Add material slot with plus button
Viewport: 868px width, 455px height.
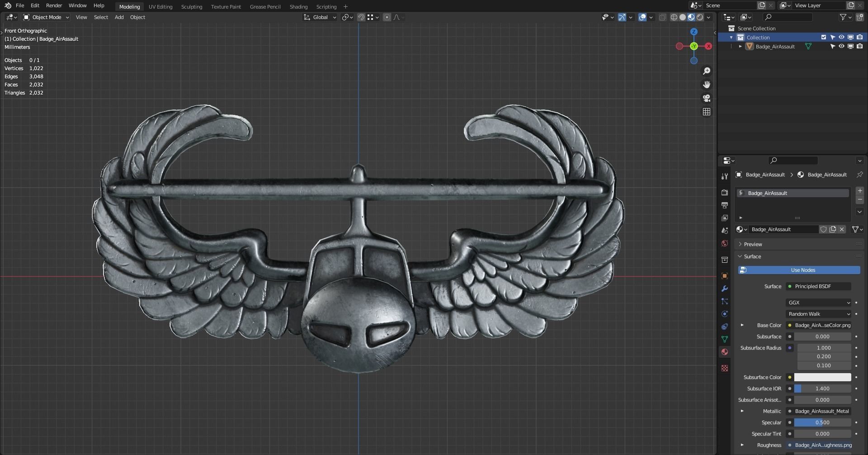tap(860, 191)
